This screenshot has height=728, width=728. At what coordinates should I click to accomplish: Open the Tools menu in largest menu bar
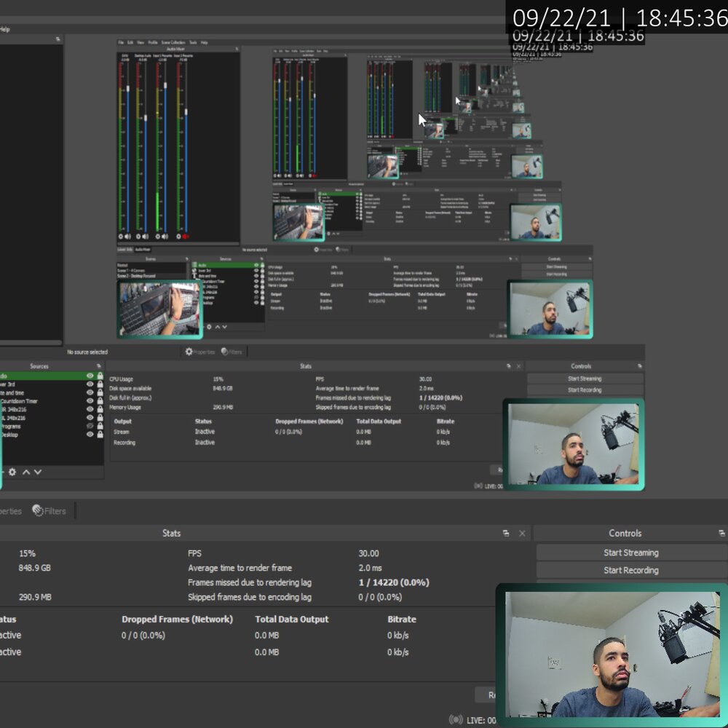pos(193,43)
